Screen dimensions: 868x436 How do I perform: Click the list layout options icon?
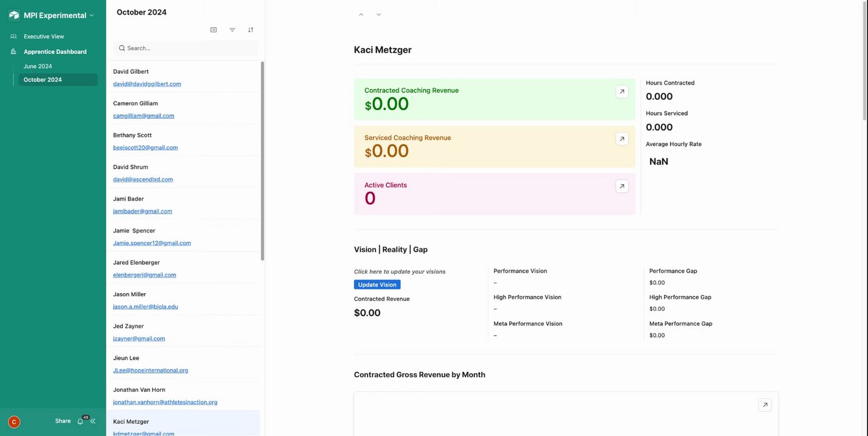coord(214,30)
